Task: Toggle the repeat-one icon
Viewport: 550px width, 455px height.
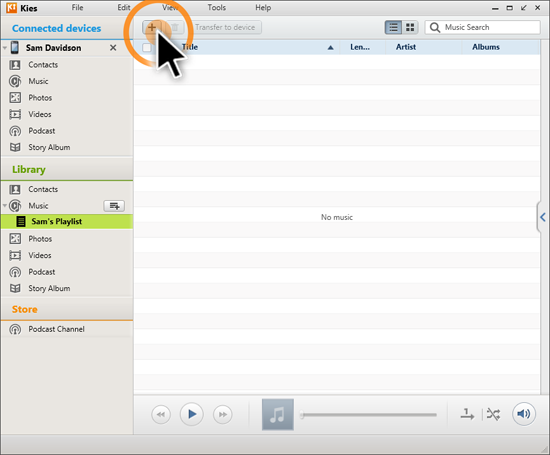Action: (x=467, y=414)
